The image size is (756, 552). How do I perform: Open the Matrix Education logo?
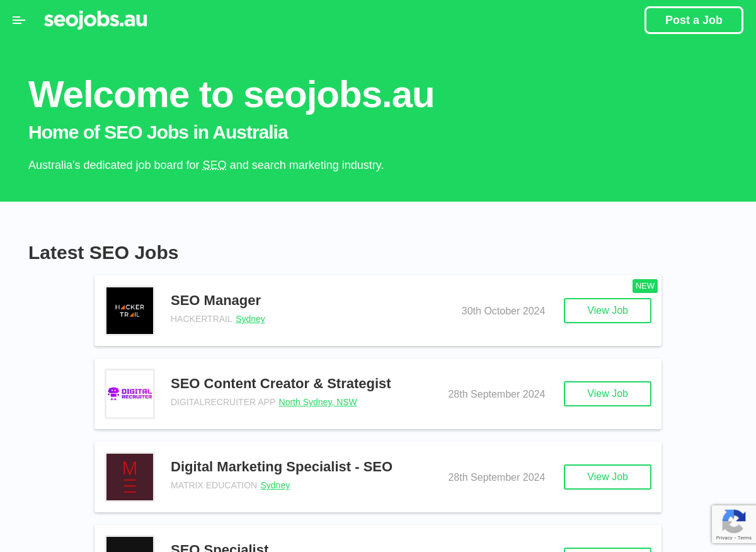pos(130,477)
